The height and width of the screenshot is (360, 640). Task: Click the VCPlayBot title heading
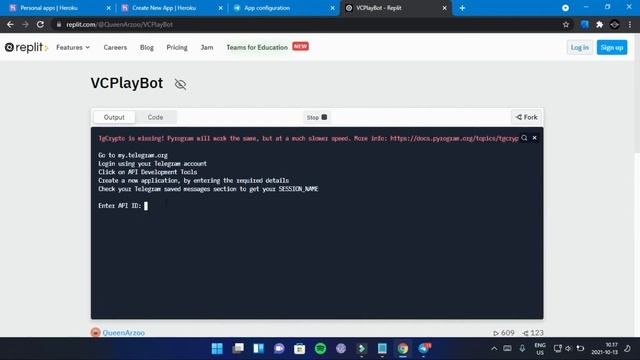pos(127,83)
